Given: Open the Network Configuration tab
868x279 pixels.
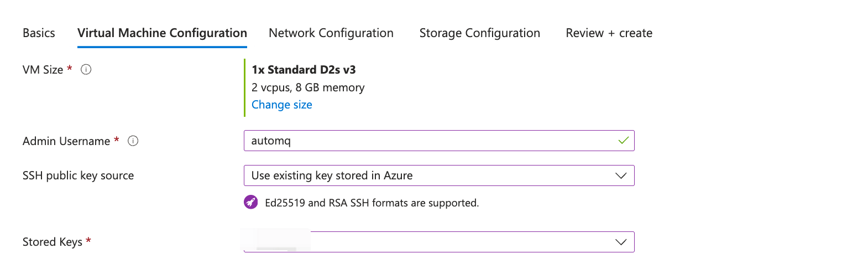Looking at the screenshot, I should 331,33.
